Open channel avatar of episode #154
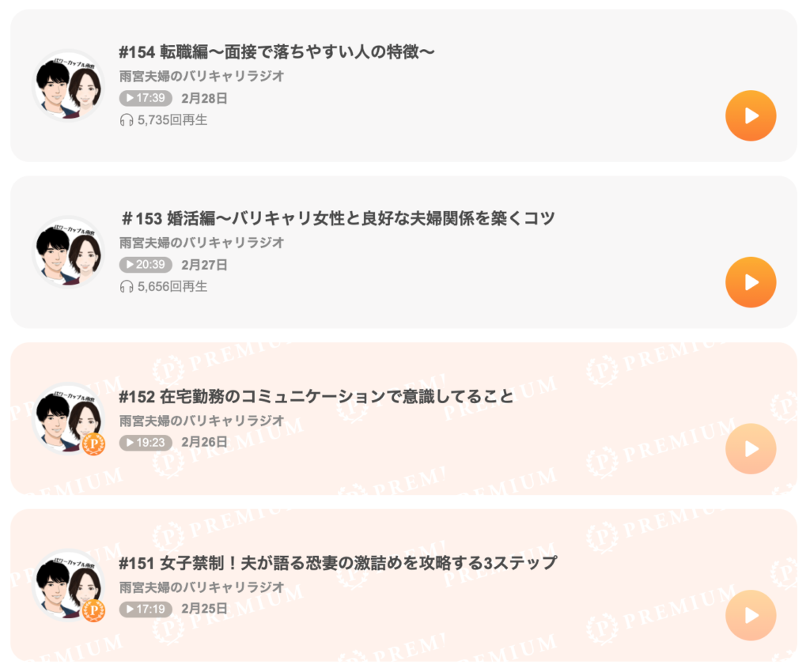Screen dimensions: 810x672 pyautogui.click(x=69, y=85)
